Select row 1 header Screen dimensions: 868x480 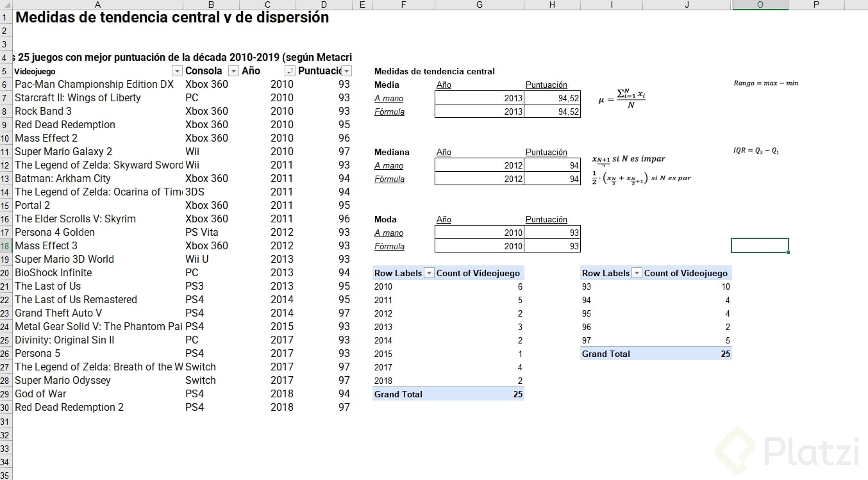[x=5, y=17]
